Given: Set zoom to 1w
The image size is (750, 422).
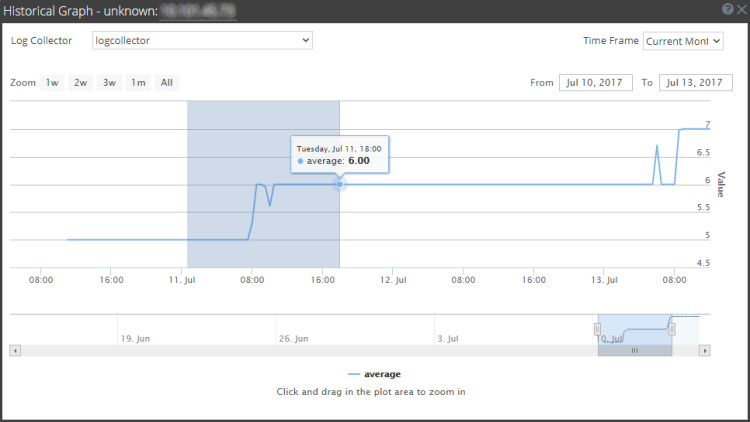Looking at the screenshot, I should pyautogui.click(x=52, y=83).
